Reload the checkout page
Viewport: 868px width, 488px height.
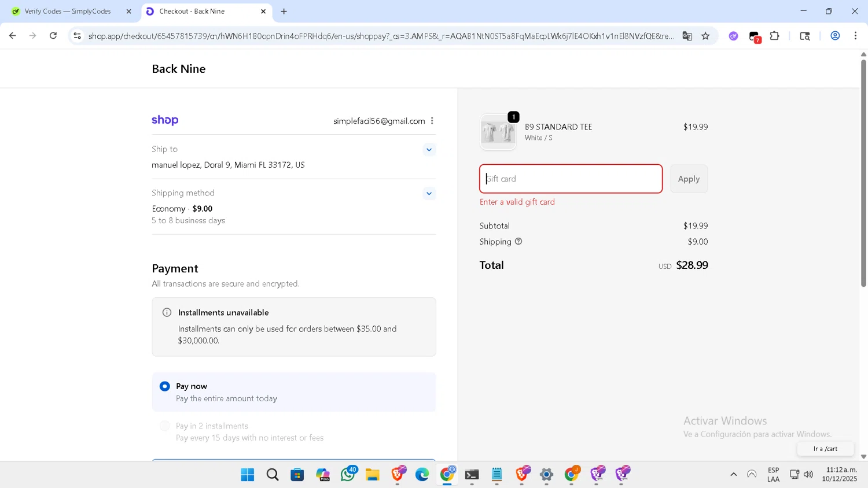pos(53,36)
